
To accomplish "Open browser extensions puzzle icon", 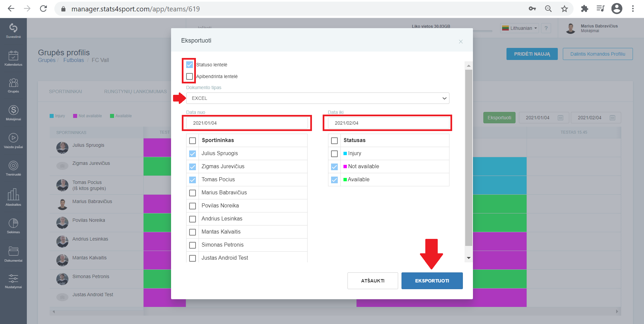I will 585,9.
